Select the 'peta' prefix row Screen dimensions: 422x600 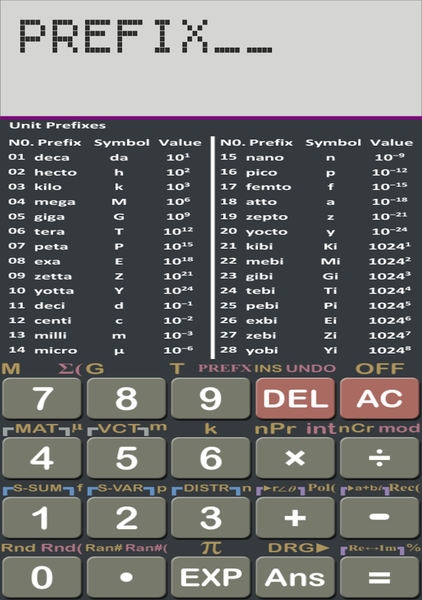coord(100,246)
